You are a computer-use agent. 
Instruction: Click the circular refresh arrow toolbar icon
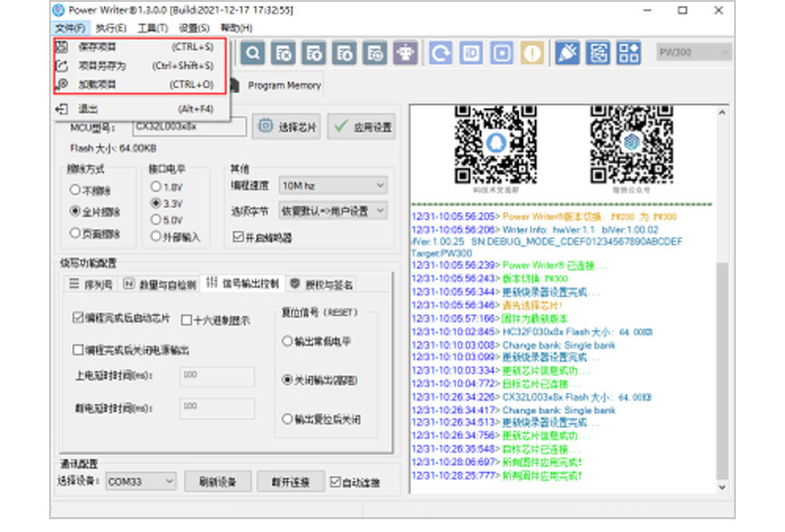(x=442, y=53)
